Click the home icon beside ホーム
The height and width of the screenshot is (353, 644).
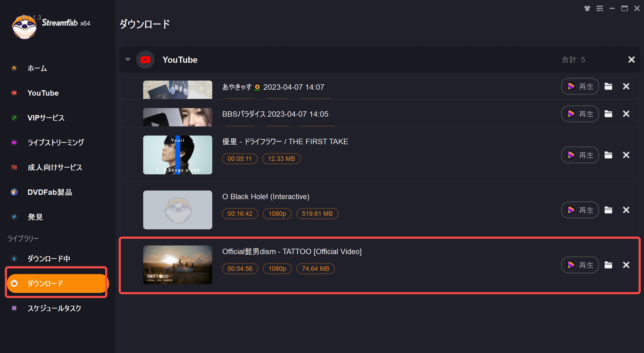[14, 68]
